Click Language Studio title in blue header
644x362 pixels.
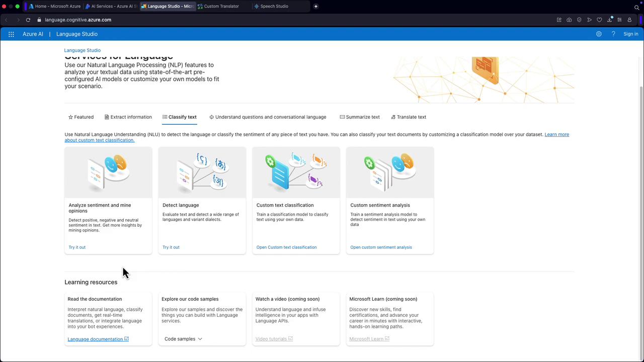coord(77,34)
